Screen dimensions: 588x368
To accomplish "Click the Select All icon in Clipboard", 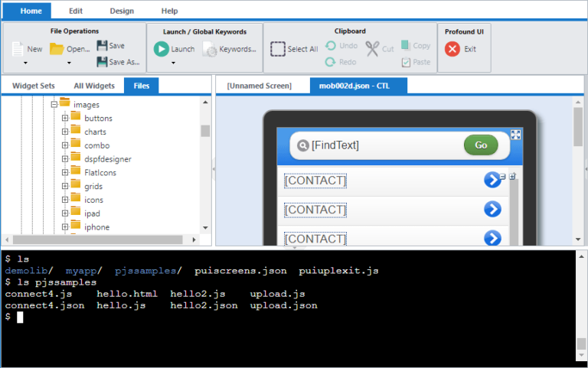I will coord(278,49).
